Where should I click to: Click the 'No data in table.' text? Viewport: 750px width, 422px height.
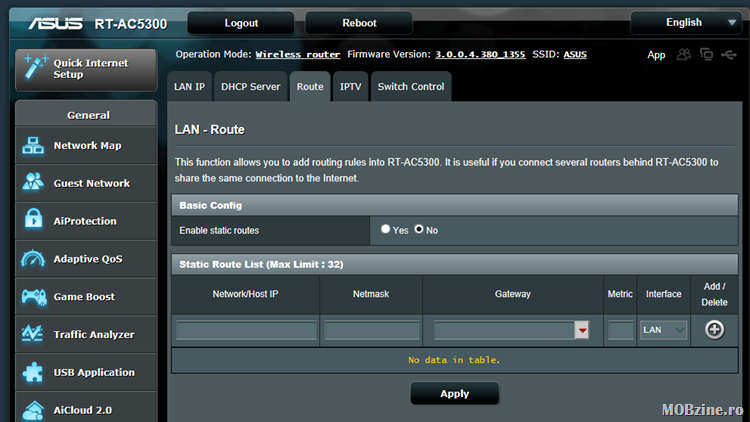tap(454, 360)
